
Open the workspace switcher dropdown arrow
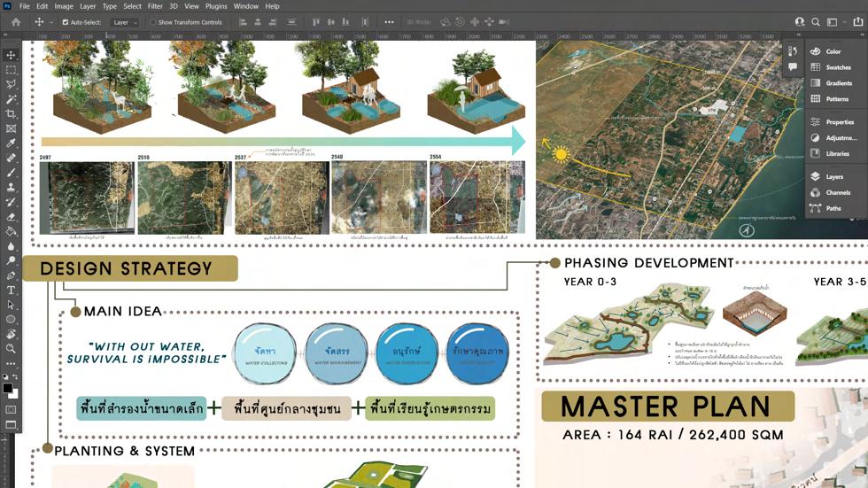(x=845, y=22)
